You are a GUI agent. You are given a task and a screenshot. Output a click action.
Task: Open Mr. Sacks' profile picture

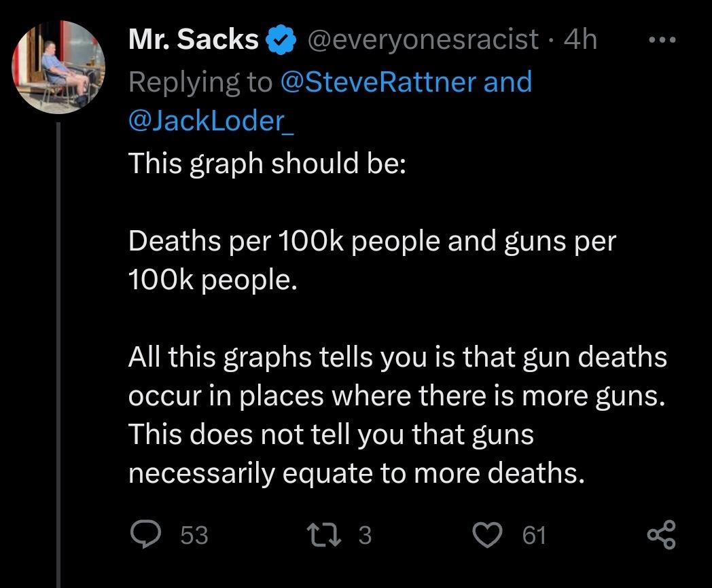click(58, 67)
